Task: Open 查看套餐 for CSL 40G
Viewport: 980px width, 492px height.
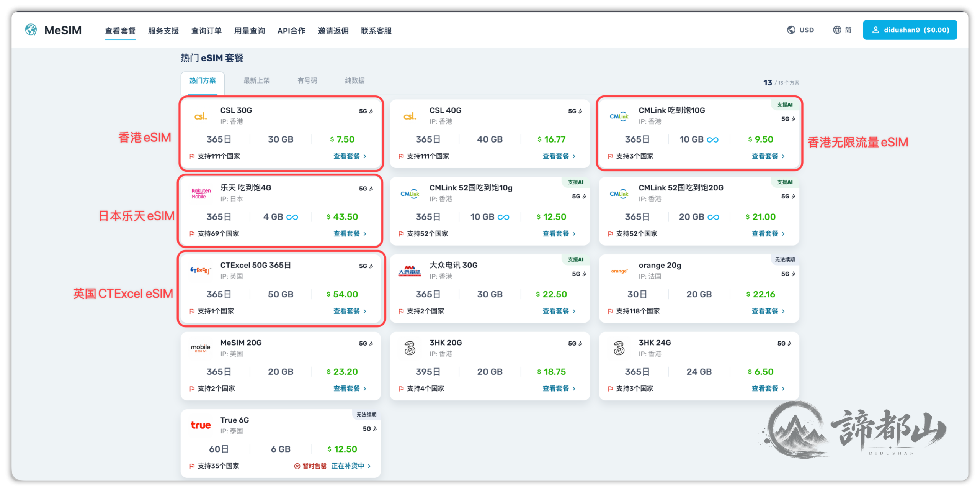Action: (x=559, y=156)
